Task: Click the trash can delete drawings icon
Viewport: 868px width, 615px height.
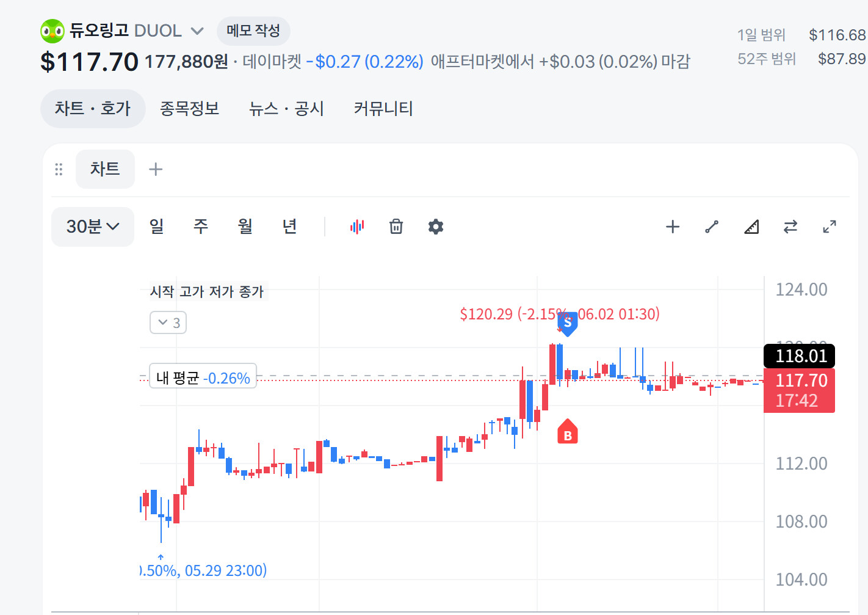Action: [396, 227]
